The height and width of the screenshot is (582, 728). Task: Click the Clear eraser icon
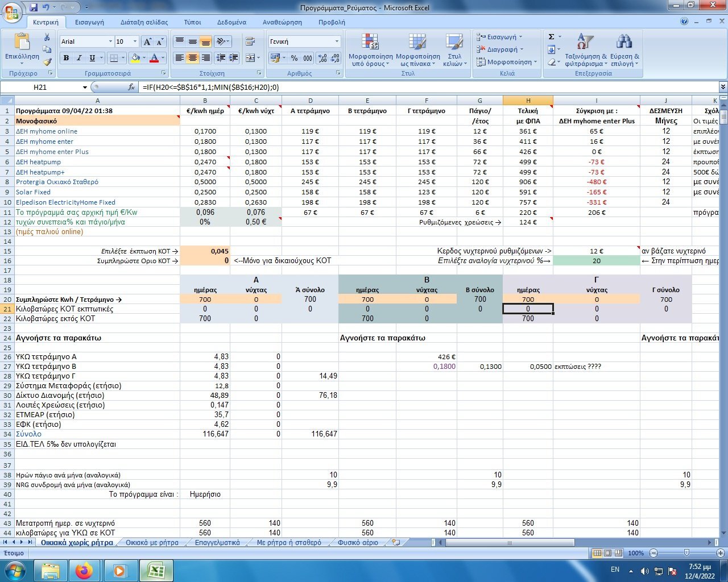551,62
